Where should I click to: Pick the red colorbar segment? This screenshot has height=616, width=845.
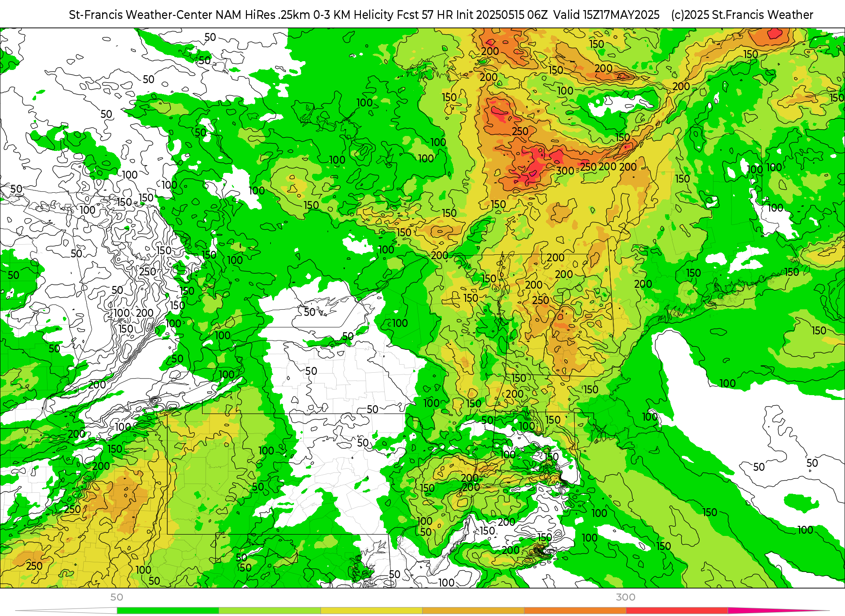tap(676, 611)
